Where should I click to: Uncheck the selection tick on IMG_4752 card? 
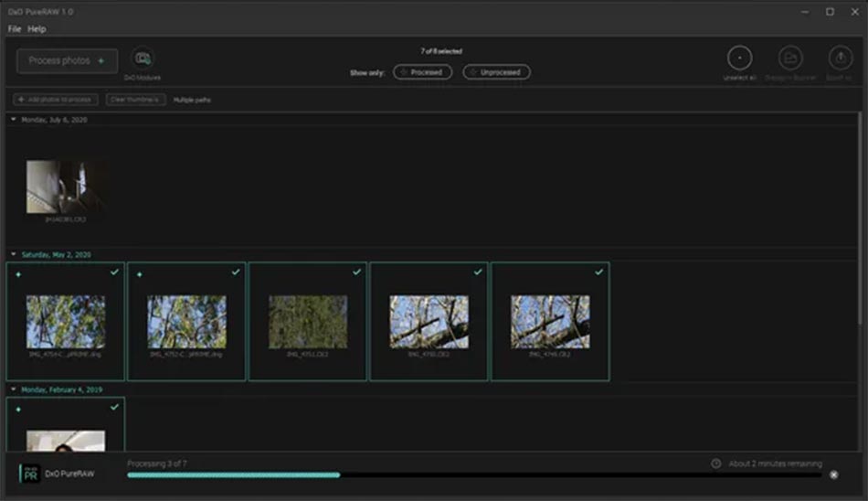tap(236, 272)
